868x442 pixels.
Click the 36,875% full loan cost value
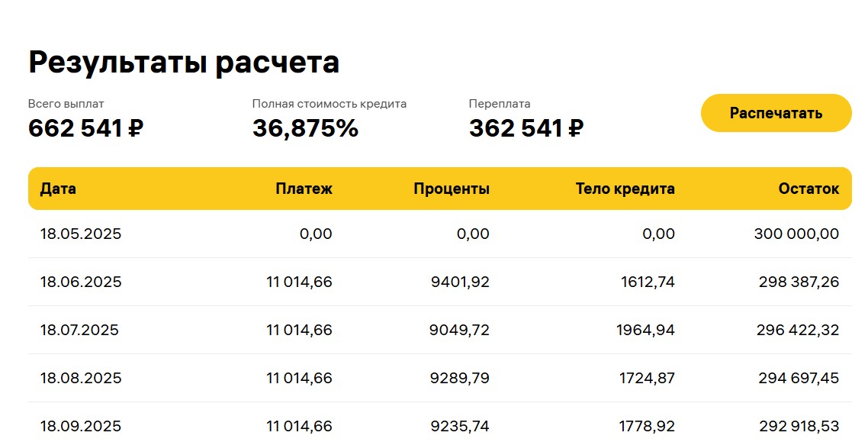coord(306,128)
